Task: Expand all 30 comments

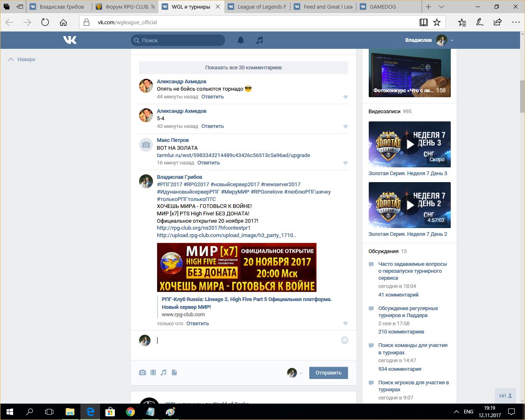Action: click(x=243, y=68)
